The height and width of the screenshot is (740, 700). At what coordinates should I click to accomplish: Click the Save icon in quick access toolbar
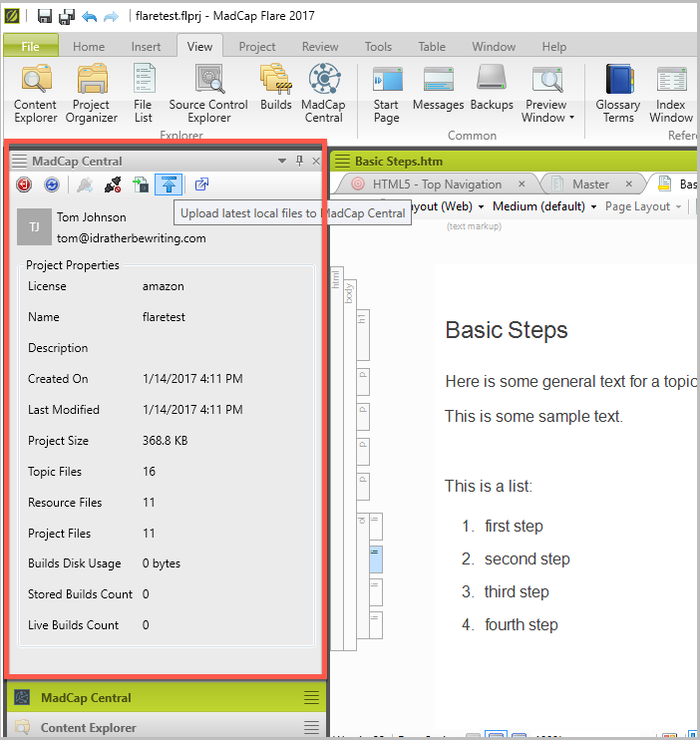click(44, 16)
